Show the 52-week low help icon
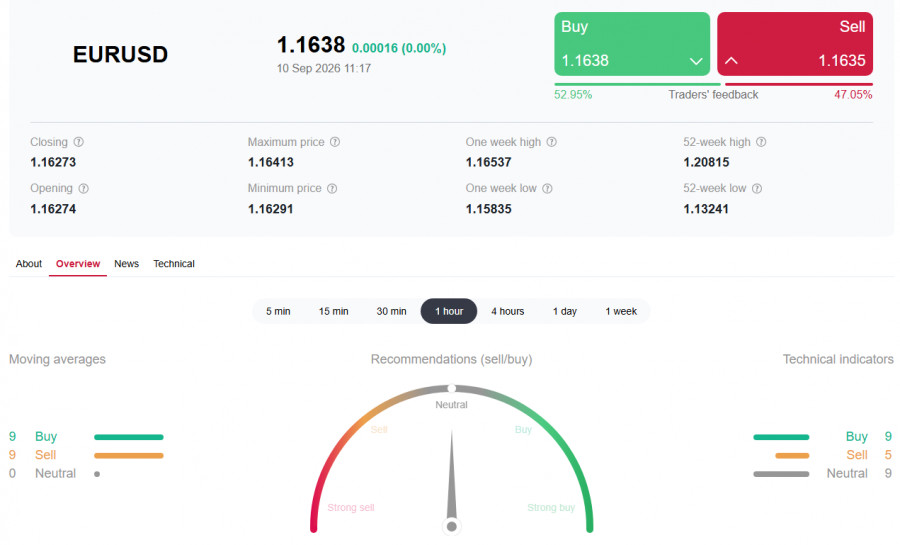 click(x=757, y=188)
